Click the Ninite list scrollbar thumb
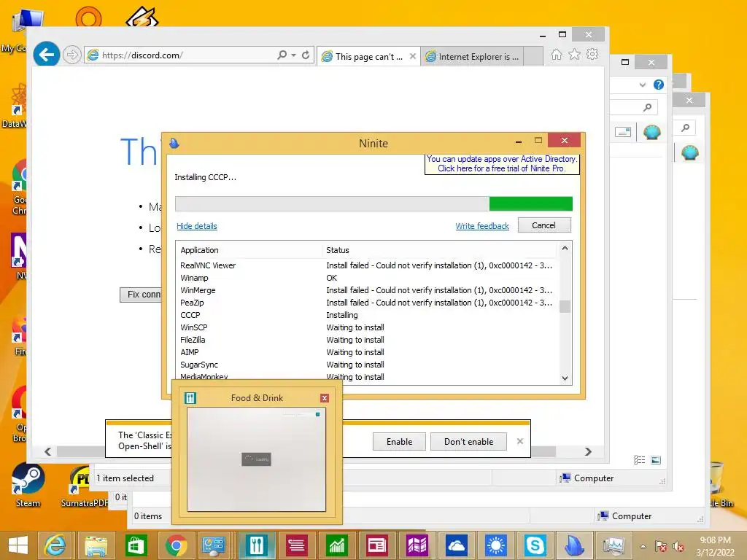Viewport: 747px width, 560px height. pos(565,306)
